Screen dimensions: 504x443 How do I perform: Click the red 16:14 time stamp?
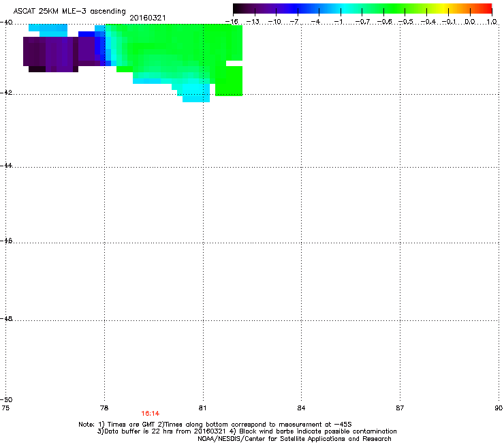tap(150, 414)
